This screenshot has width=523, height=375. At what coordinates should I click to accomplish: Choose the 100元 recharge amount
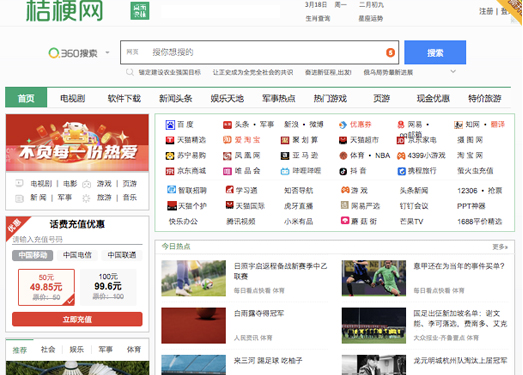108,287
